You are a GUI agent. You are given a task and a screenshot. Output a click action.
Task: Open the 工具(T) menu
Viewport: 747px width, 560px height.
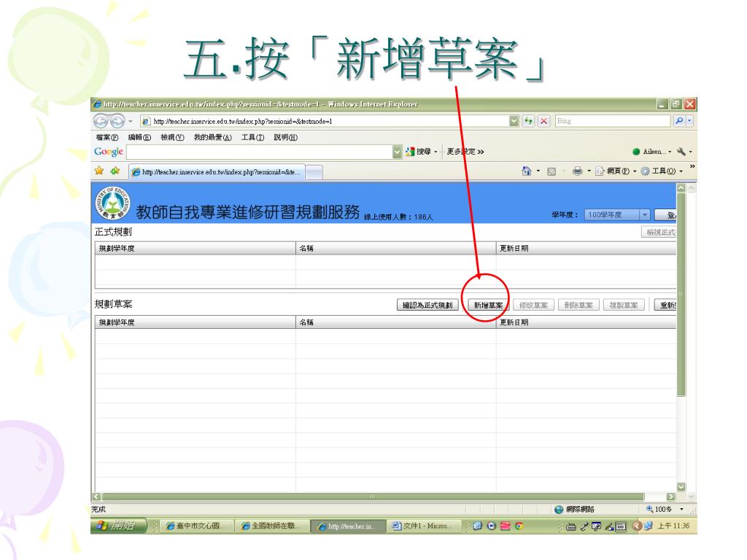pos(252,138)
